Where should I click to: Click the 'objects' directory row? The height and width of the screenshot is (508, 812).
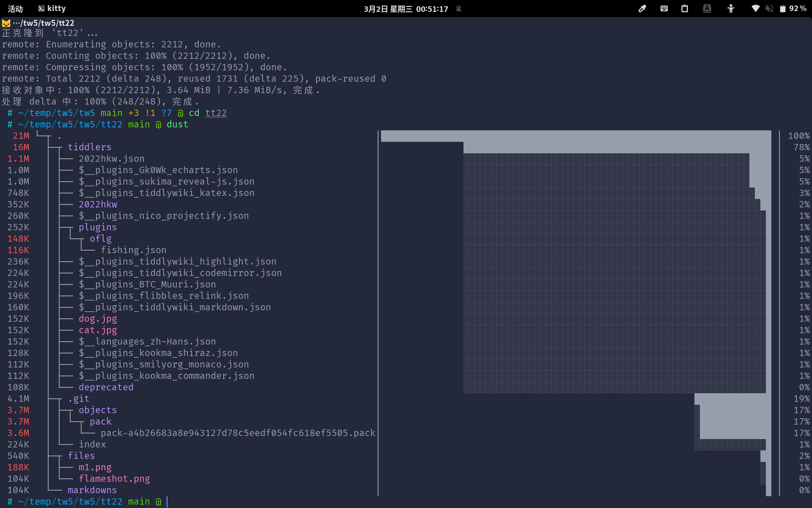pos(98,410)
